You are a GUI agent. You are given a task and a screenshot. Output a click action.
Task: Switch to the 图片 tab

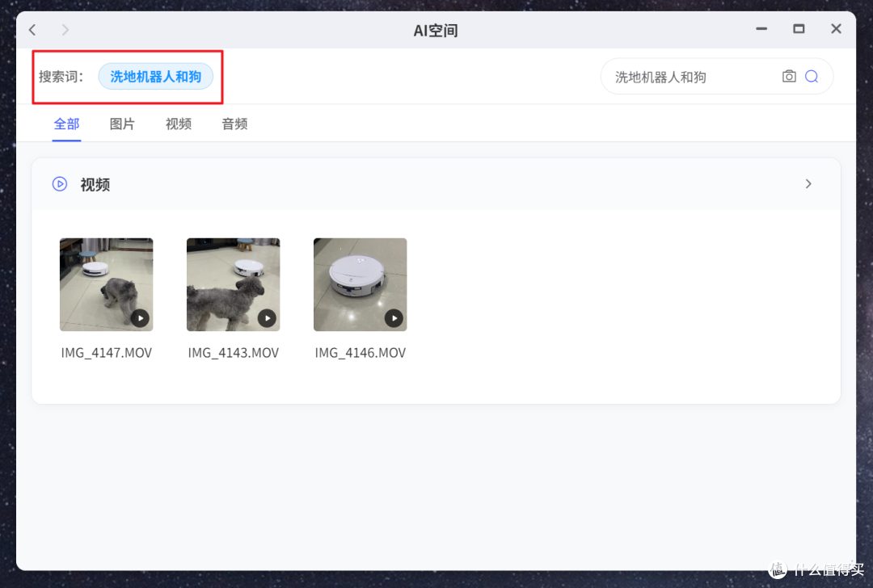pos(123,124)
